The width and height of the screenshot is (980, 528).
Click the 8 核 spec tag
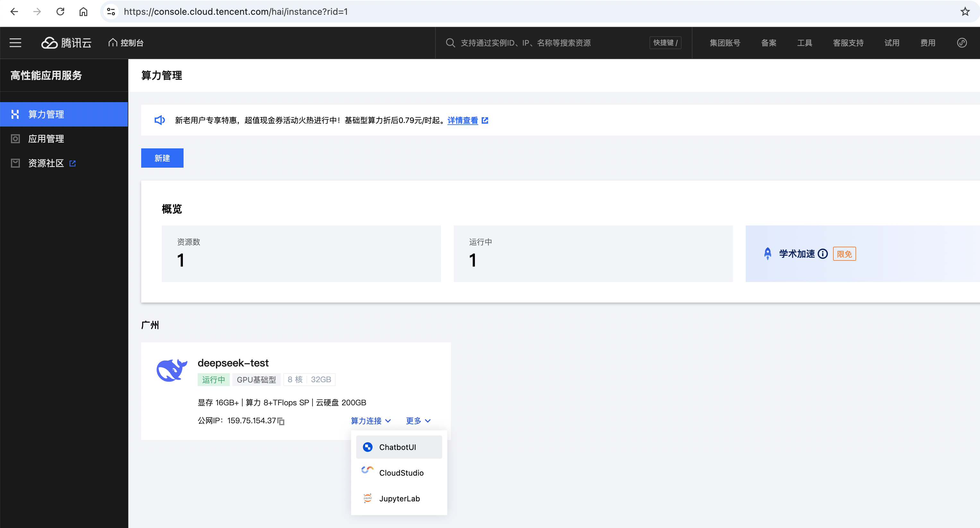click(295, 380)
